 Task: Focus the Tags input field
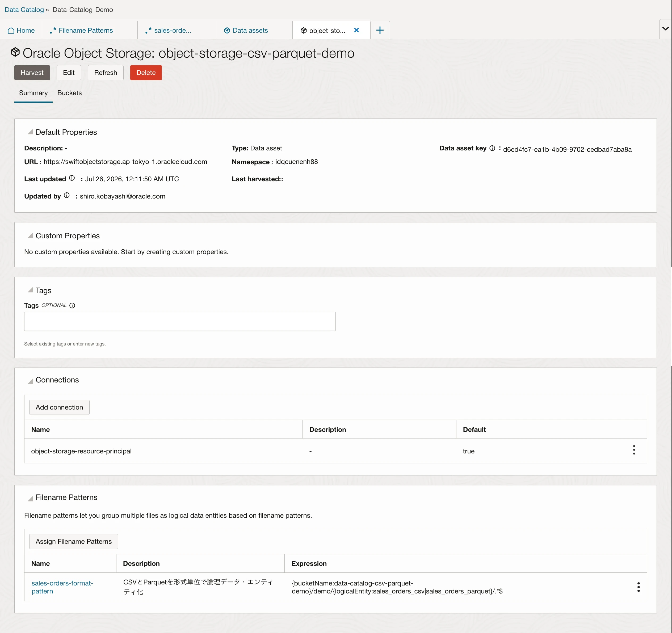[x=180, y=321]
